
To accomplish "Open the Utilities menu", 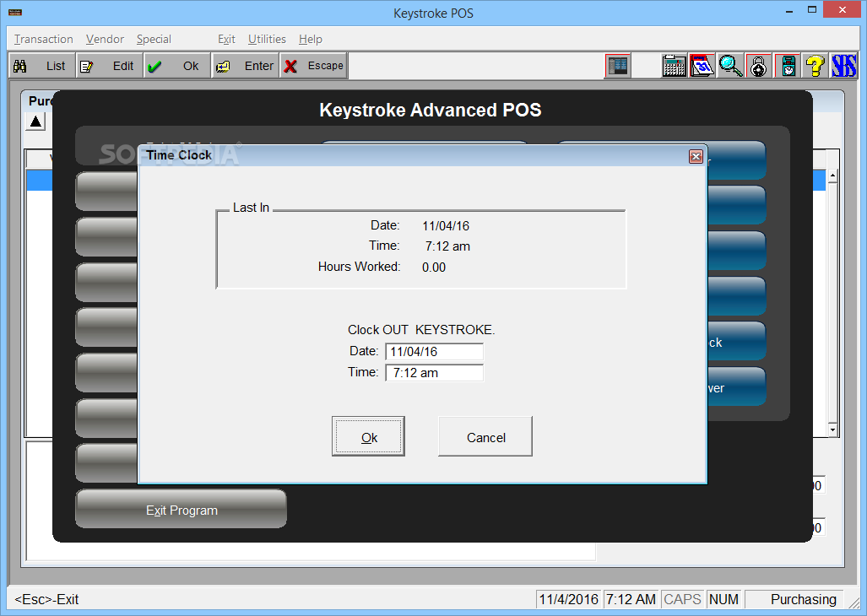I will point(267,39).
